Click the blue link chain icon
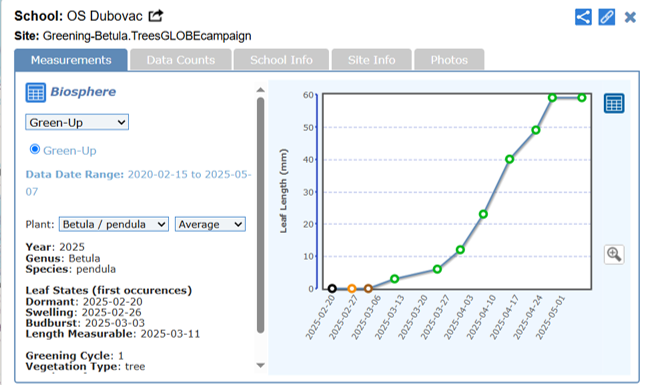Image resolution: width=646 pixels, height=385 pixels. tap(606, 17)
